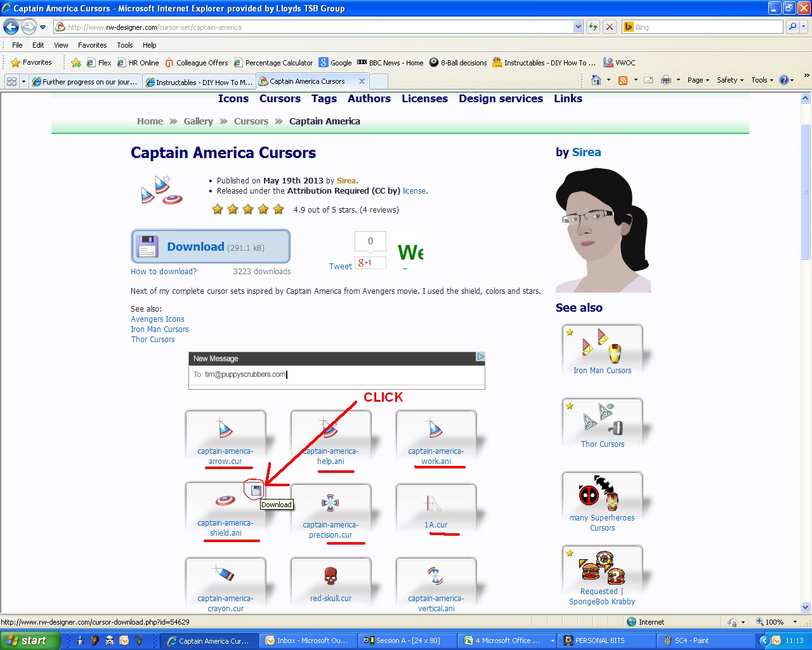Open the Colleague Offers favorite

pyautogui.click(x=196, y=63)
